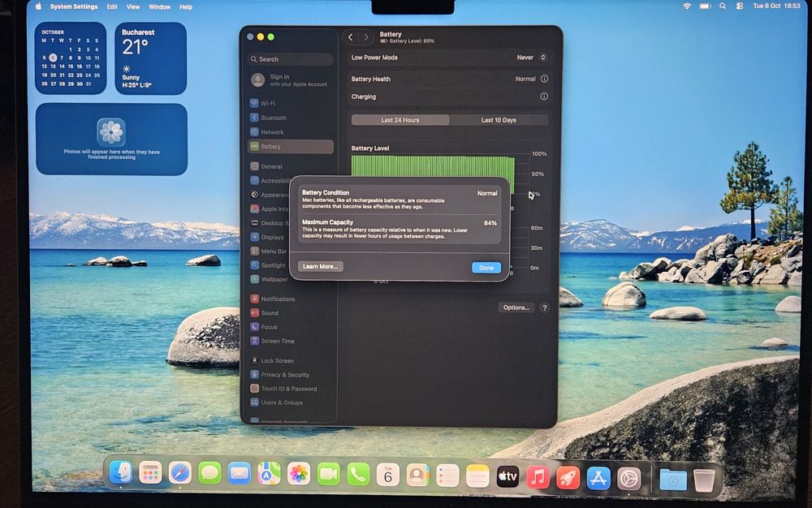Click the Options... button
812x508 pixels.
pyautogui.click(x=516, y=308)
